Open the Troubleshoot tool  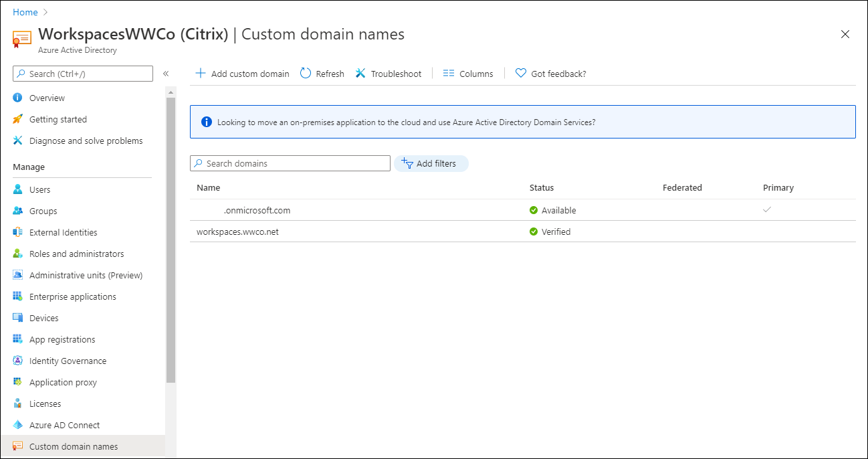click(x=388, y=74)
